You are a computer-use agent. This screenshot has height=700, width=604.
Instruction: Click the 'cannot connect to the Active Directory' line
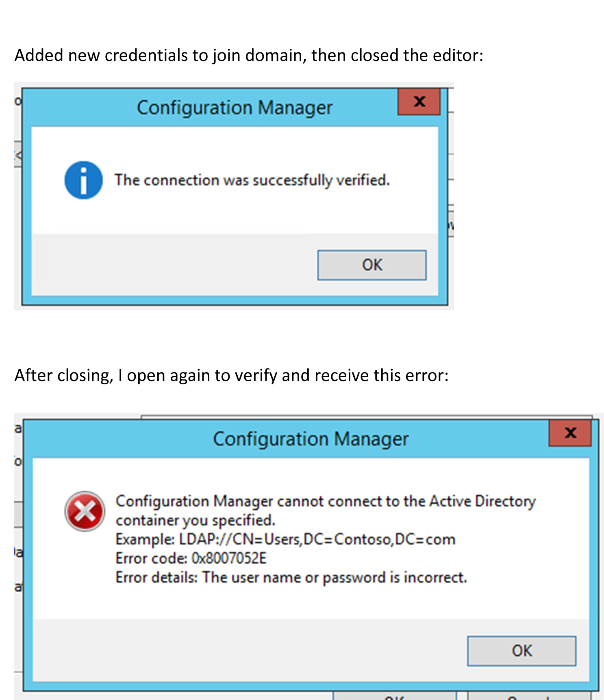tap(326, 501)
